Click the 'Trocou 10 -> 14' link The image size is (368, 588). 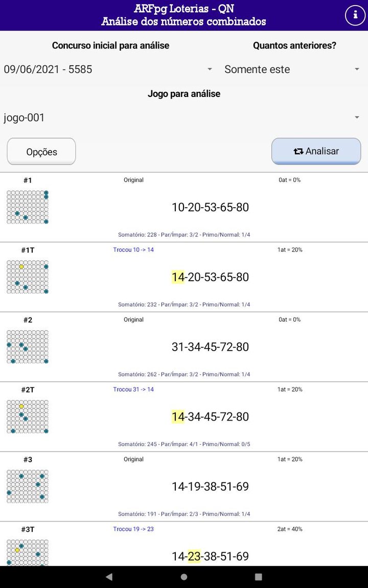click(133, 250)
